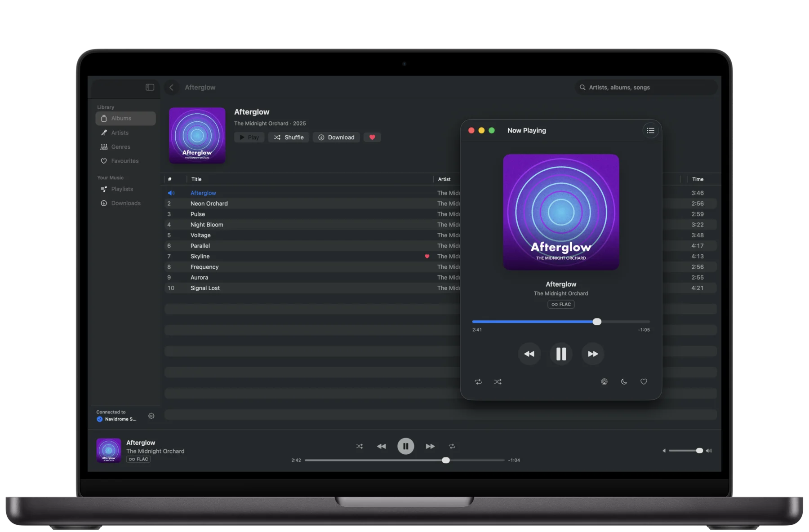This screenshot has height=532, width=809.
Task: Click the speaker icon on the playing track
Action: click(171, 193)
